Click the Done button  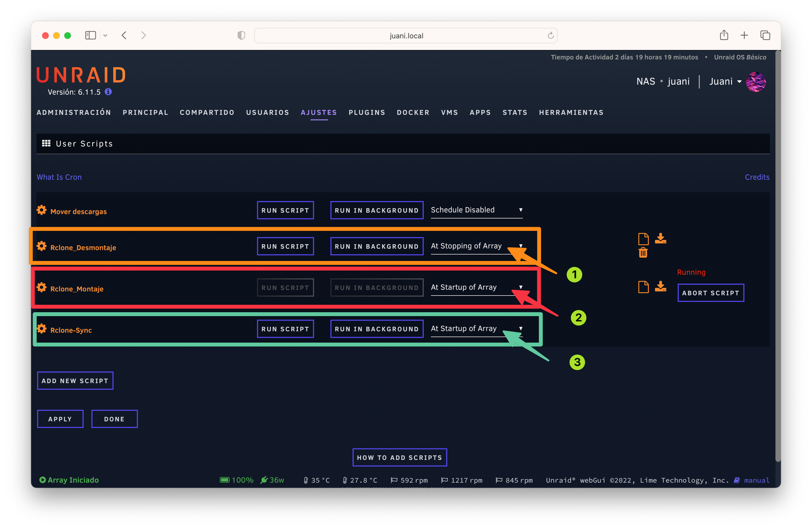(x=114, y=419)
